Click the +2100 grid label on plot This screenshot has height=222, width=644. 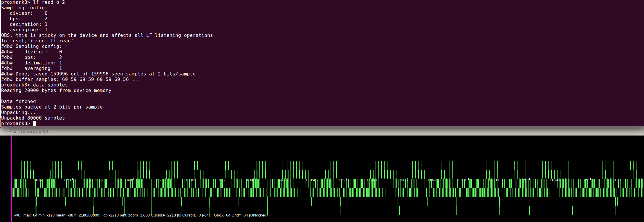[x=616, y=180]
